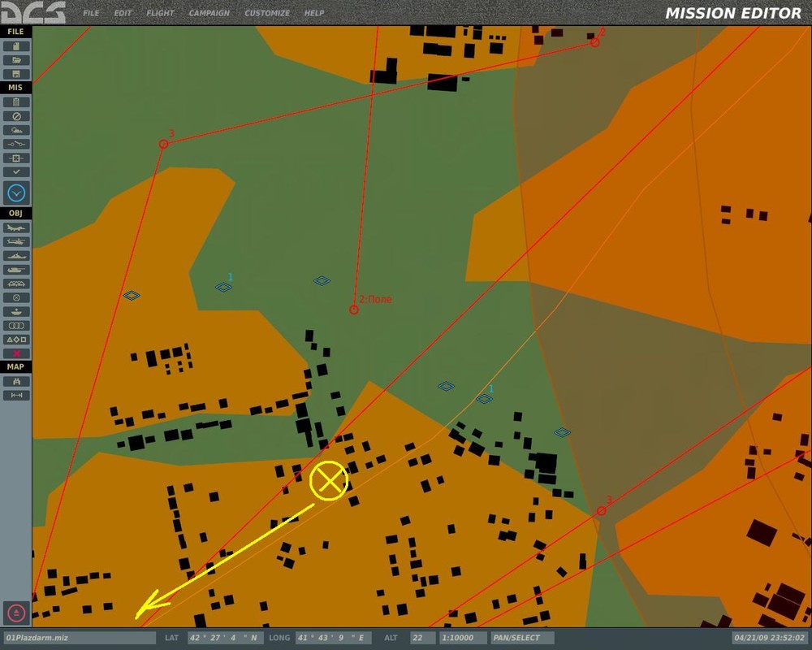This screenshot has height=650, width=812.
Task: Select the ground vehicle tank tool
Action: pos(16,270)
